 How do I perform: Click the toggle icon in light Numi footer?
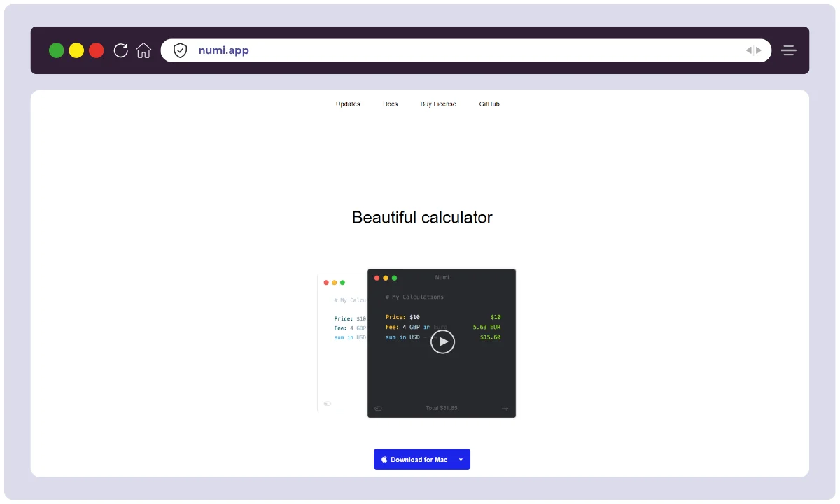(328, 404)
